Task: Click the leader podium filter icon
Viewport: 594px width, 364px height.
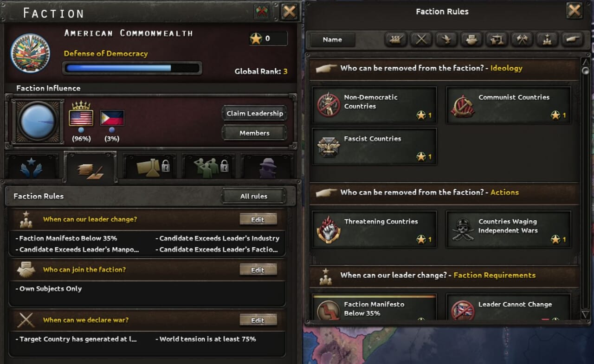Action: 547,40
